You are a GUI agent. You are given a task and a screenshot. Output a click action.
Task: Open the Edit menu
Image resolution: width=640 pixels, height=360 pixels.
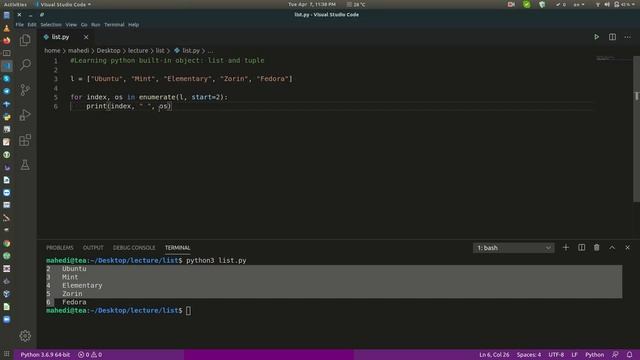[32, 24]
